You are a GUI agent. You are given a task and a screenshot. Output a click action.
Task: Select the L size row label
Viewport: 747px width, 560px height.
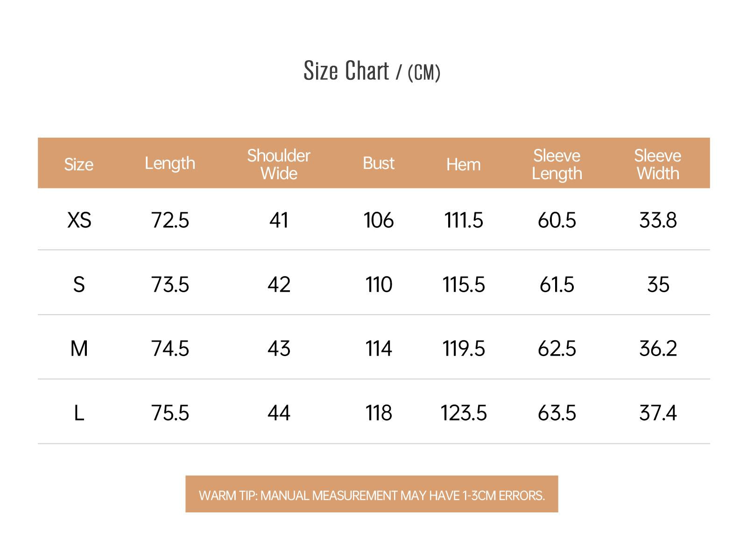coord(79,413)
